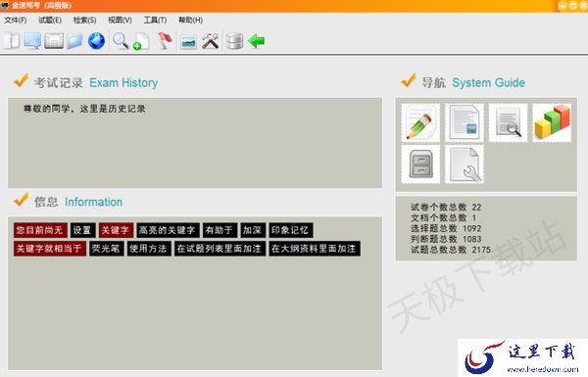The height and width of the screenshot is (377, 588).
Task: Click the blue globe toolbar icon
Action: click(x=96, y=41)
